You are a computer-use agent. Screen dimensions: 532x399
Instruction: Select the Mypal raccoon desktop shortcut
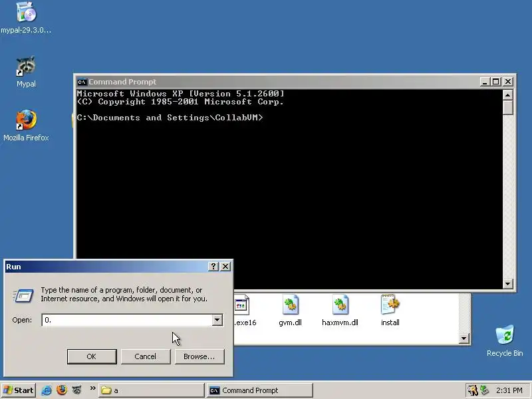click(x=26, y=66)
